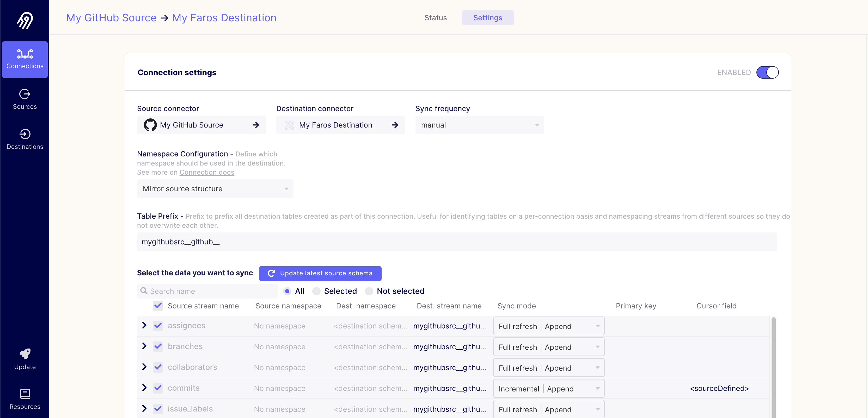Viewport: 868px width, 418px height.
Task: Uncheck the assignees stream checkbox
Action: [x=158, y=325]
